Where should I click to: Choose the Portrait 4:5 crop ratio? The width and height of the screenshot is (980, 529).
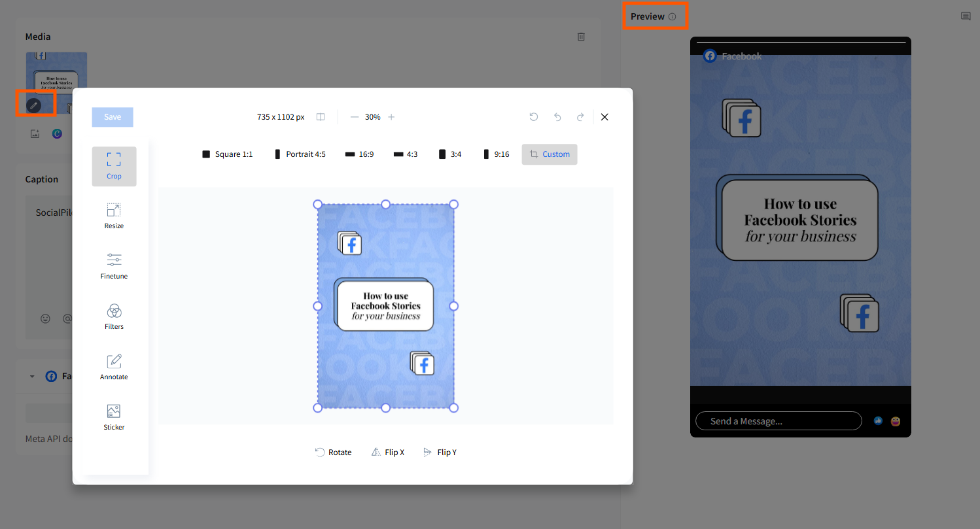300,154
